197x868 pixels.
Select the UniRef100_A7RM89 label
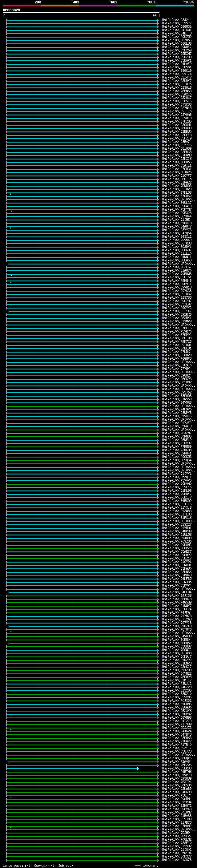(176, 446)
